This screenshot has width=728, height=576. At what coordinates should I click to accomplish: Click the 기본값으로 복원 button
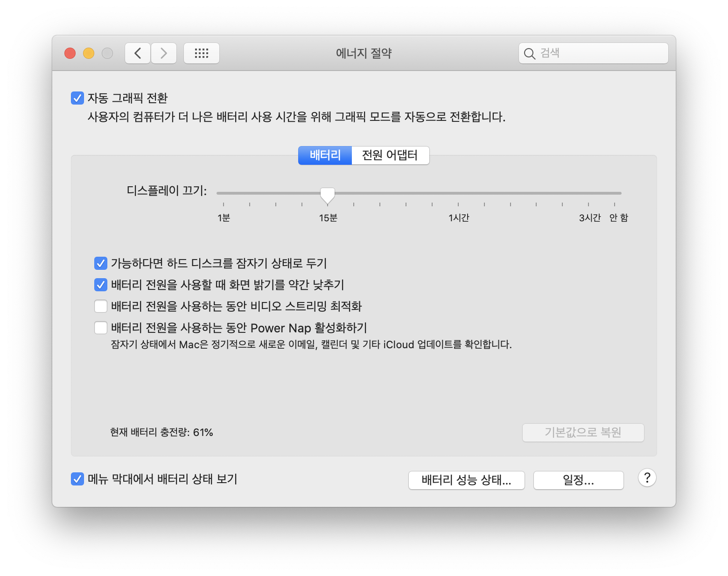(583, 433)
